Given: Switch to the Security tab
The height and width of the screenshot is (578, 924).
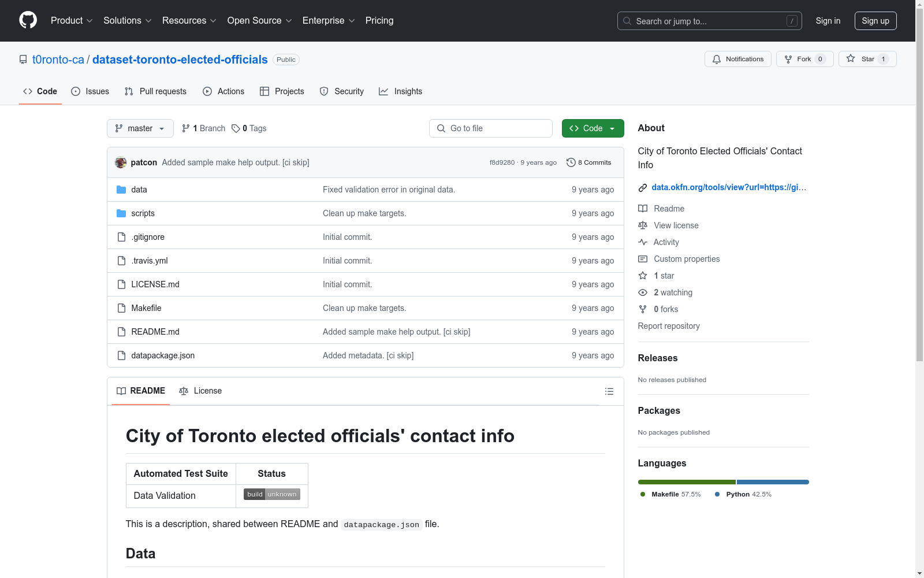Looking at the screenshot, I should (x=342, y=91).
